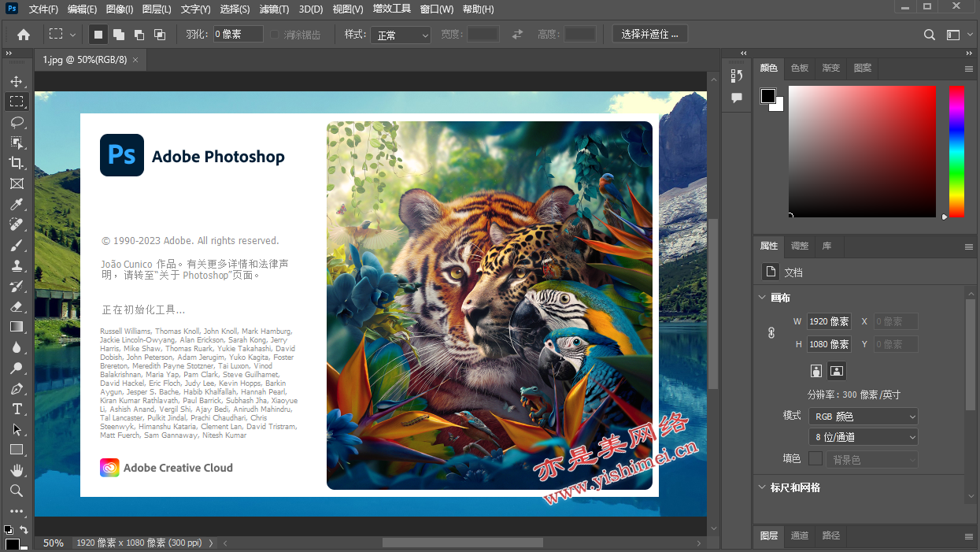The height and width of the screenshot is (552, 980).
Task: Select the Object Selection tool
Action: 17,143
